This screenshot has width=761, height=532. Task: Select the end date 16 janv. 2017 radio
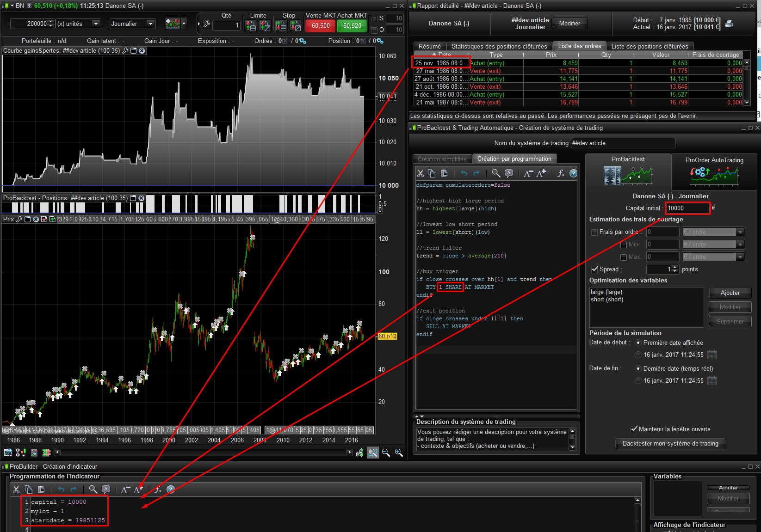coord(638,380)
